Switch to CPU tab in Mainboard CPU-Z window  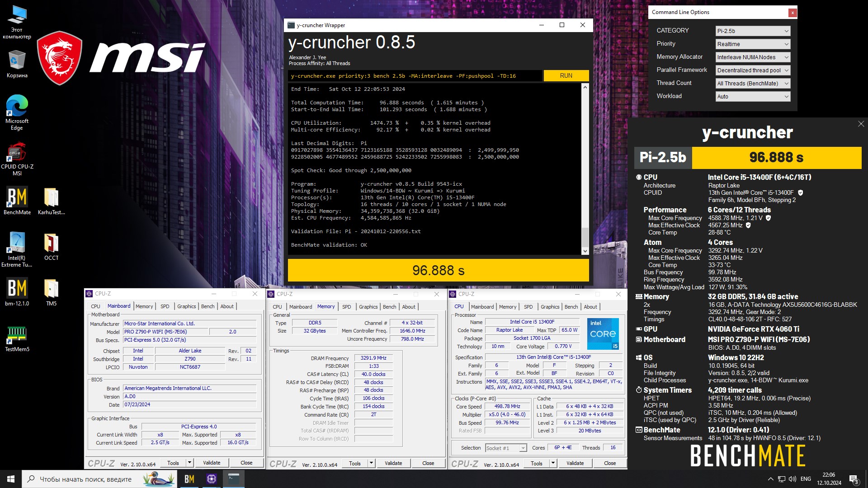(x=95, y=306)
